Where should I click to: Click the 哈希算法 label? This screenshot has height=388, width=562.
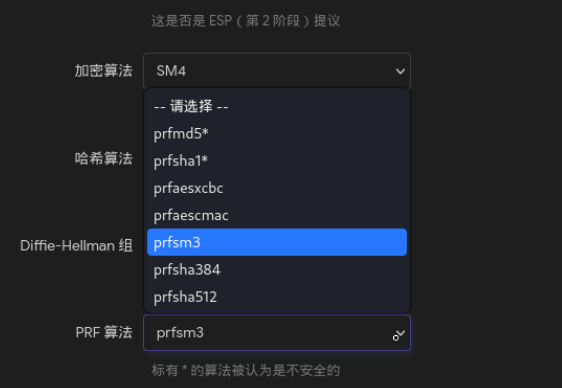pyautogui.click(x=104, y=158)
